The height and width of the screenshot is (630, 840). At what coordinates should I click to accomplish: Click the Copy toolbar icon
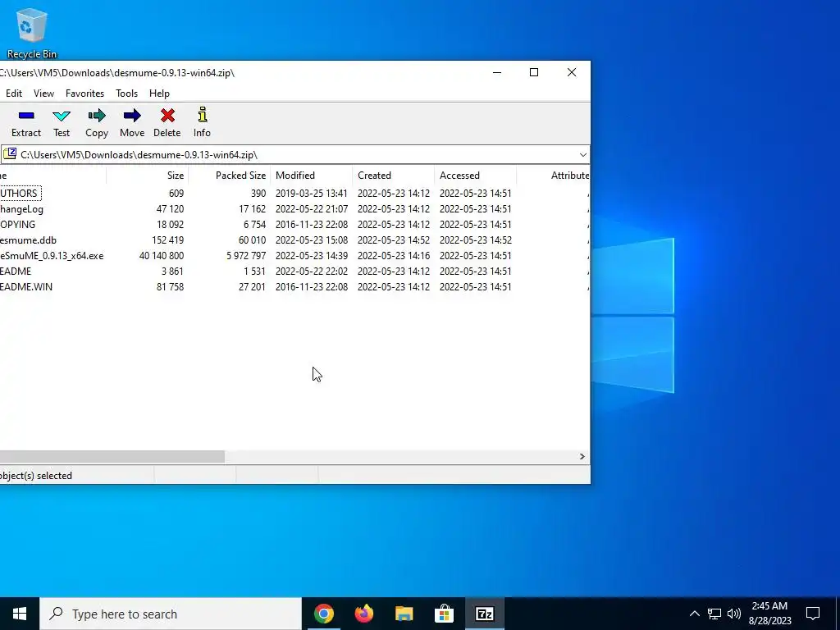coord(97,123)
